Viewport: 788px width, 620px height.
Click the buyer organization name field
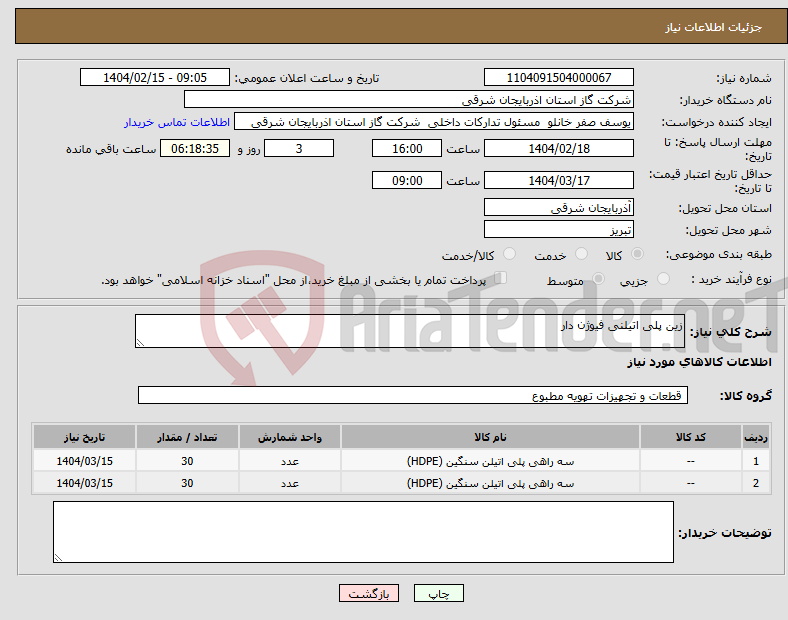[409, 99]
